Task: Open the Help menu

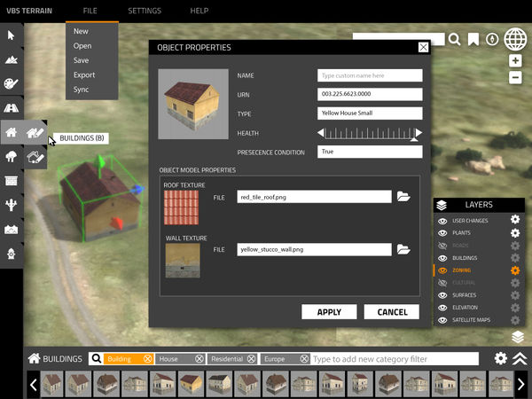Action: (199, 11)
